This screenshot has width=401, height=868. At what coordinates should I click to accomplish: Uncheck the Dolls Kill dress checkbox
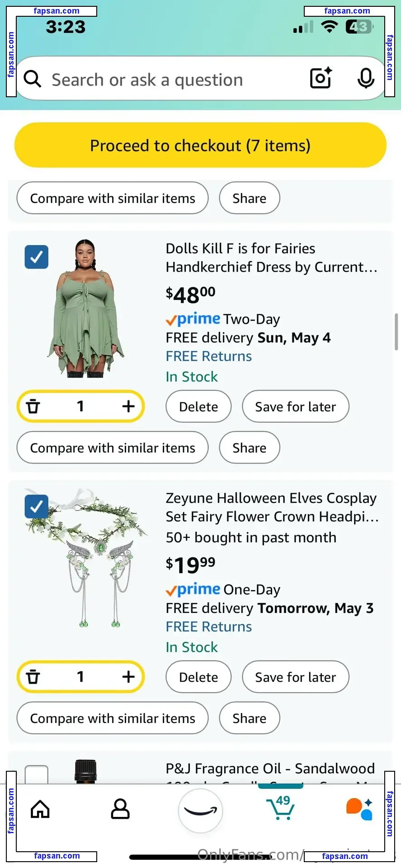(x=37, y=257)
